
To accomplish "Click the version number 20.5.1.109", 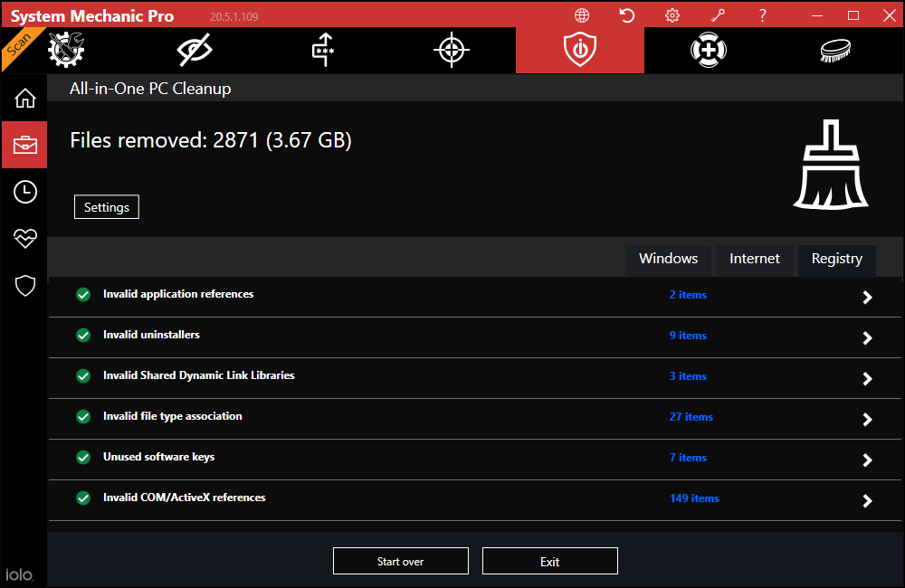I will point(233,16).
